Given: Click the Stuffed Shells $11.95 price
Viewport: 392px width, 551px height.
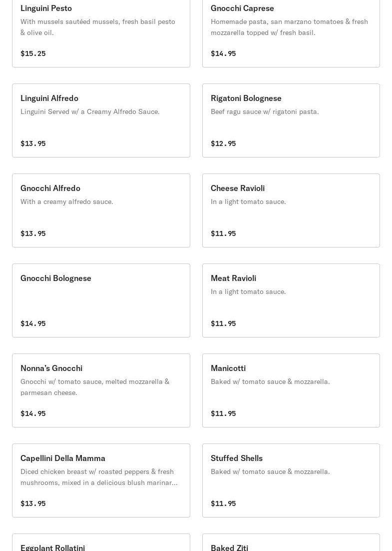Looking at the screenshot, I should 223,503.
